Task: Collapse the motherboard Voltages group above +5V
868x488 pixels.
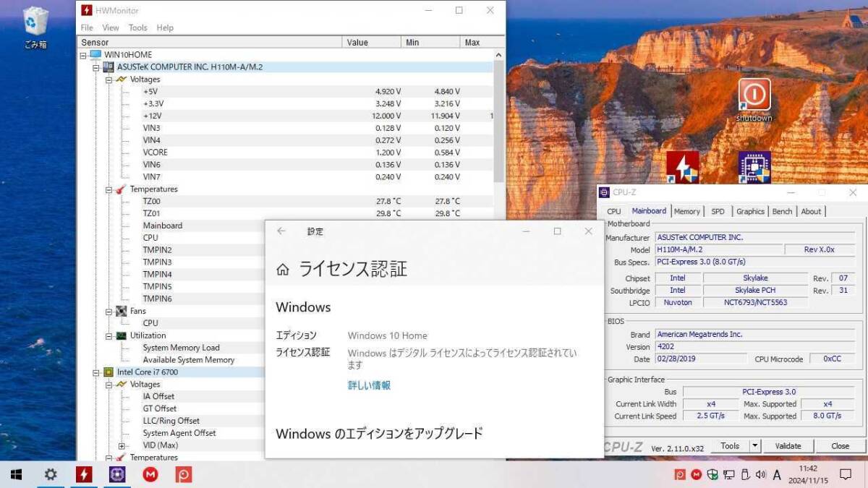Action: 108,80
